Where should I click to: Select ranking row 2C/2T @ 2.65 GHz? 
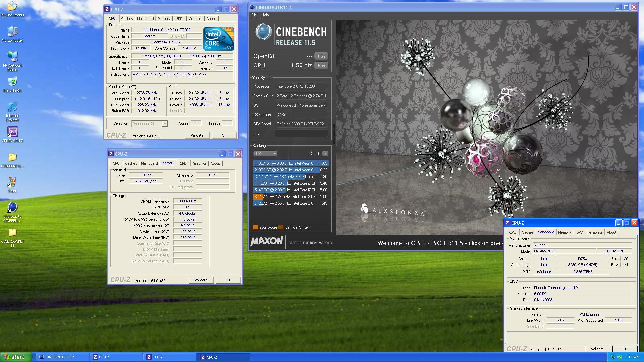coord(291,203)
